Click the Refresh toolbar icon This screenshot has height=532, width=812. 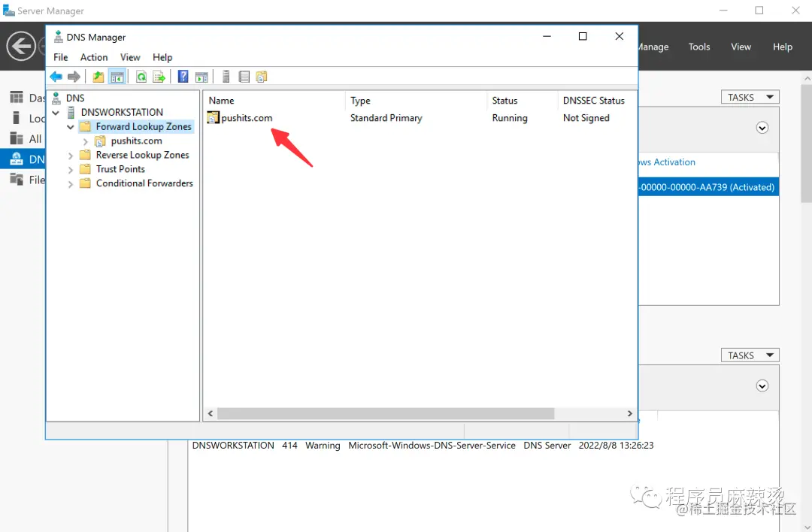pos(141,77)
